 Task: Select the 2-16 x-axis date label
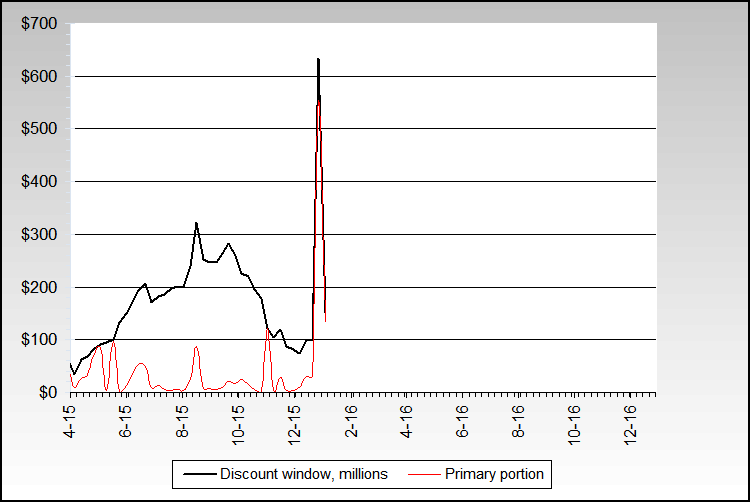coord(351,421)
